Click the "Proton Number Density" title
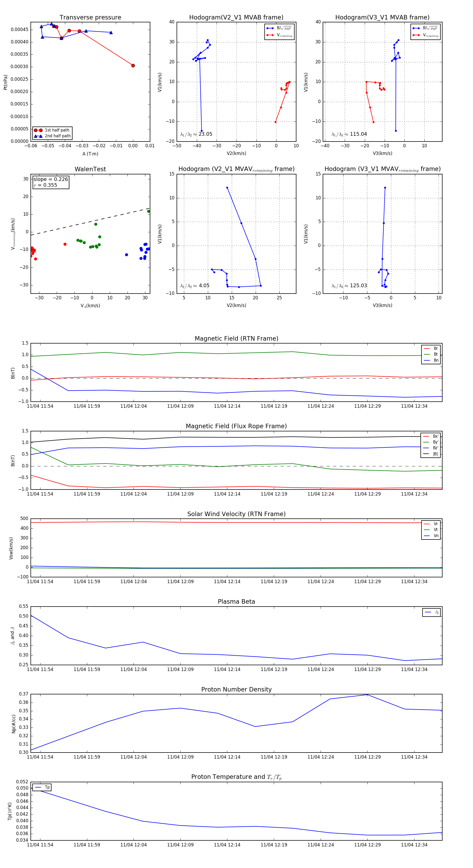 (x=236, y=689)
